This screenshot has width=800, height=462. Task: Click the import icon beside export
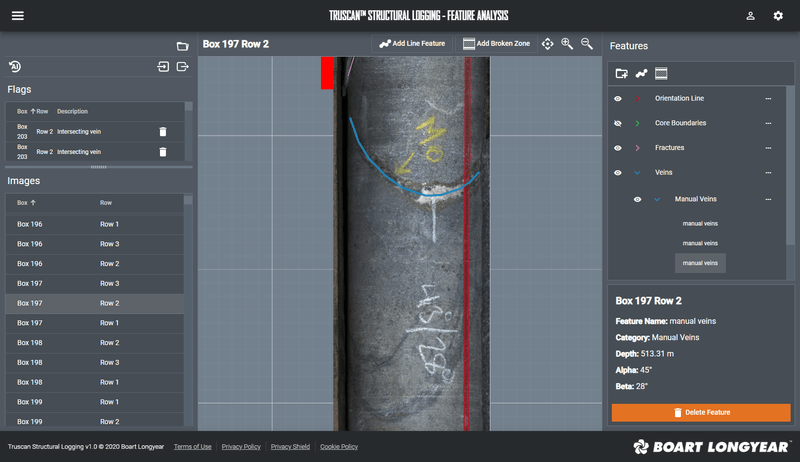(x=163, y=67)
